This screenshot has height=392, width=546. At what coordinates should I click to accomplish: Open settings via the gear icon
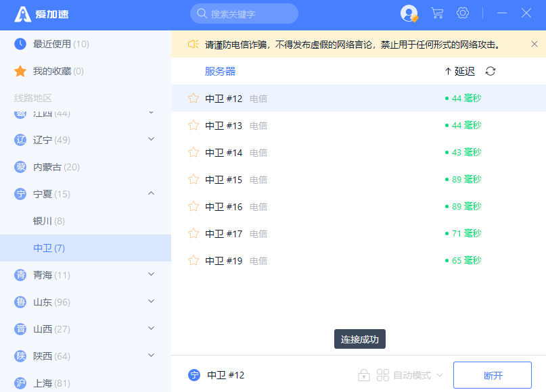pos(463,14)
